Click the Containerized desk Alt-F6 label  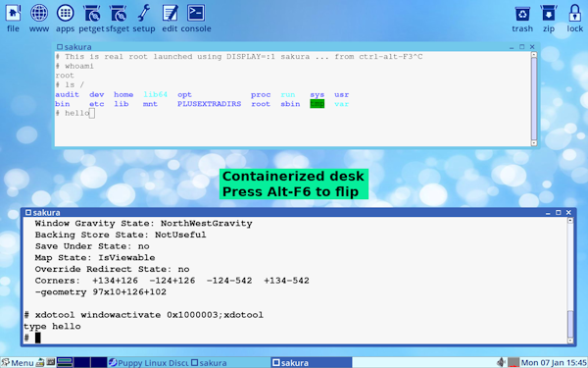[x=294, y=184]
